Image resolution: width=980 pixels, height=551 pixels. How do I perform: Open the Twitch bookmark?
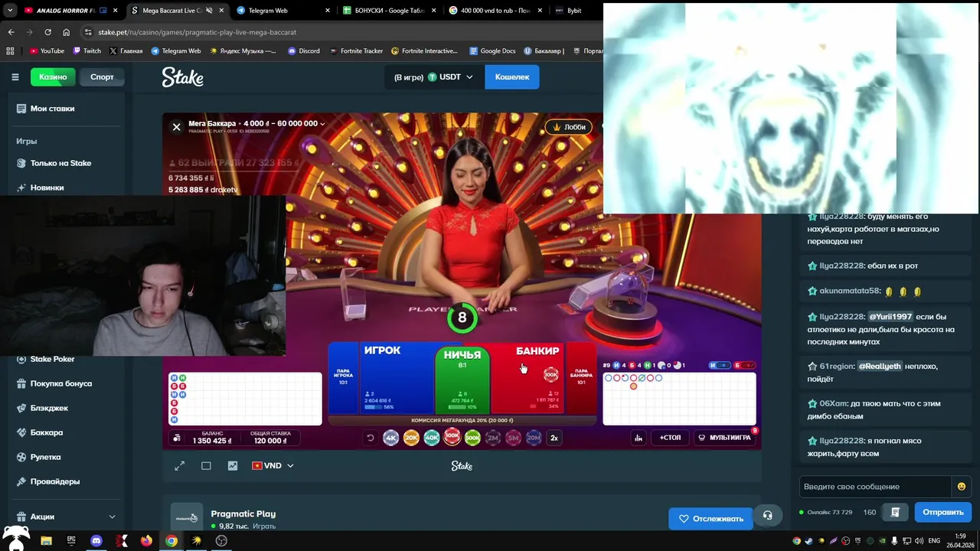tap(87, 51)
